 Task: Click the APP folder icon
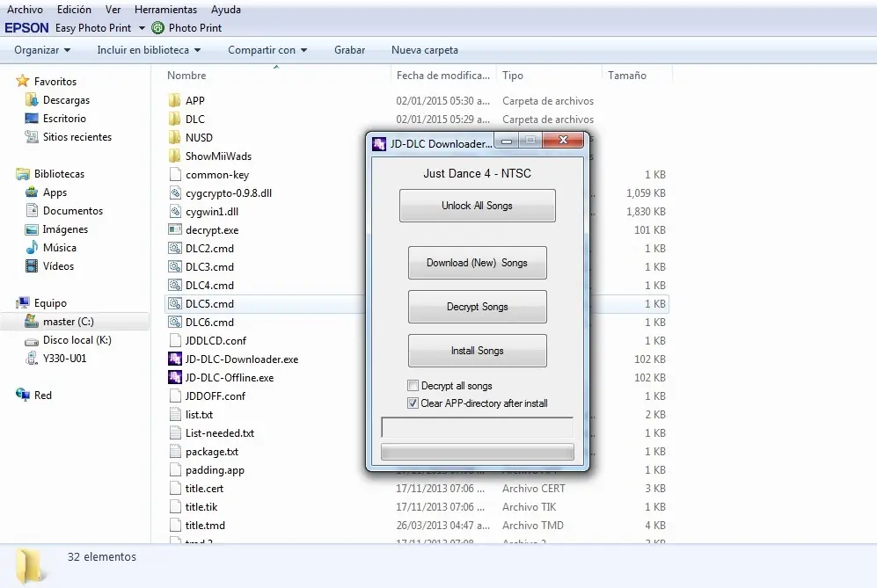pyautogui.click(x=174, y=100)
